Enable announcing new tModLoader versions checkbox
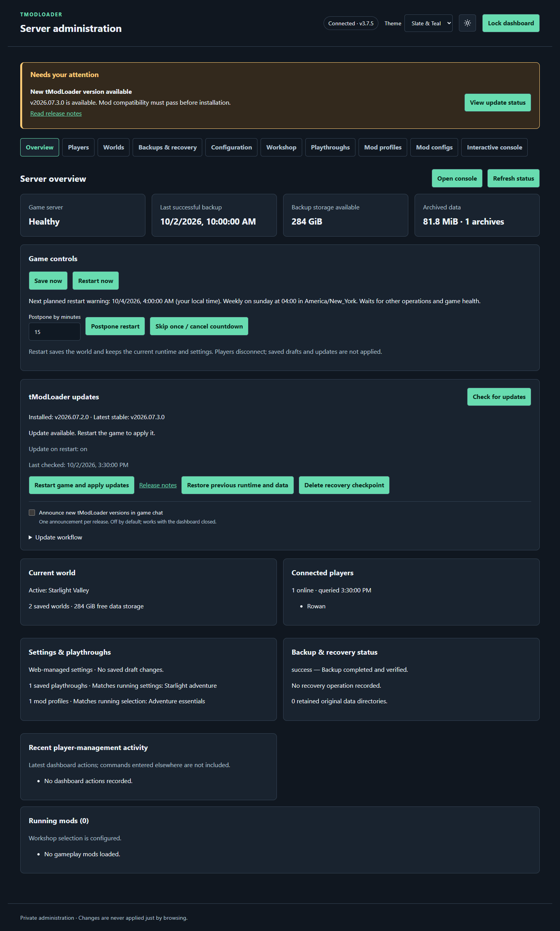This screenshot has height=931, width=560. [x=32, y=513]
